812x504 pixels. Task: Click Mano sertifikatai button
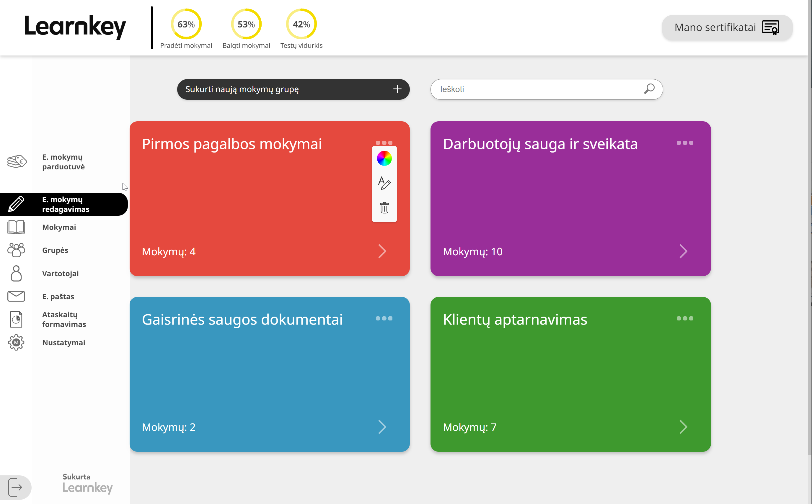pos(727,27)
